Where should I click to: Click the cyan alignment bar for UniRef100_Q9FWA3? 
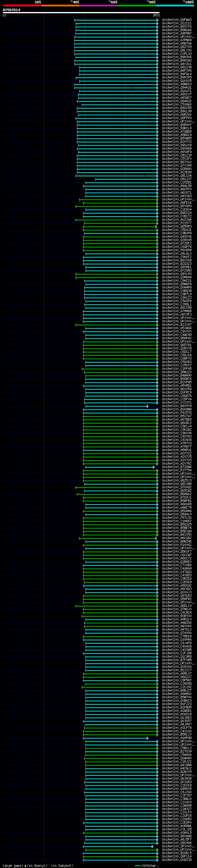[x=116, y=20]
